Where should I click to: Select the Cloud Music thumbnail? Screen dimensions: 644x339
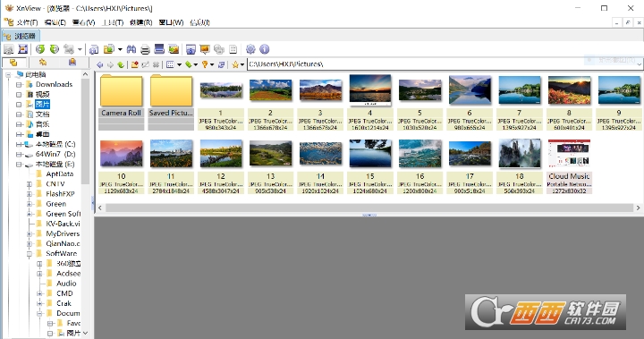[x=569, y=166]
